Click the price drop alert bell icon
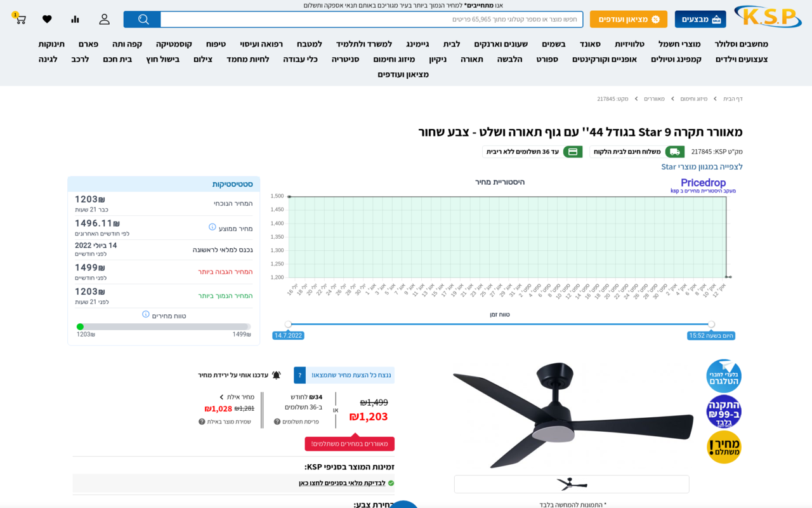The image size is (812, 508). tap(276, 375)
